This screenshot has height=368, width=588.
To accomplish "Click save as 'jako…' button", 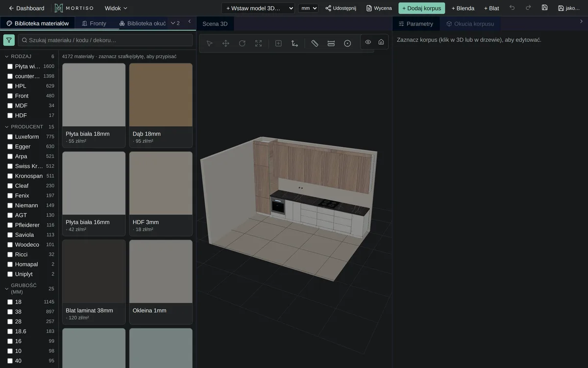I will pos(569,8).
